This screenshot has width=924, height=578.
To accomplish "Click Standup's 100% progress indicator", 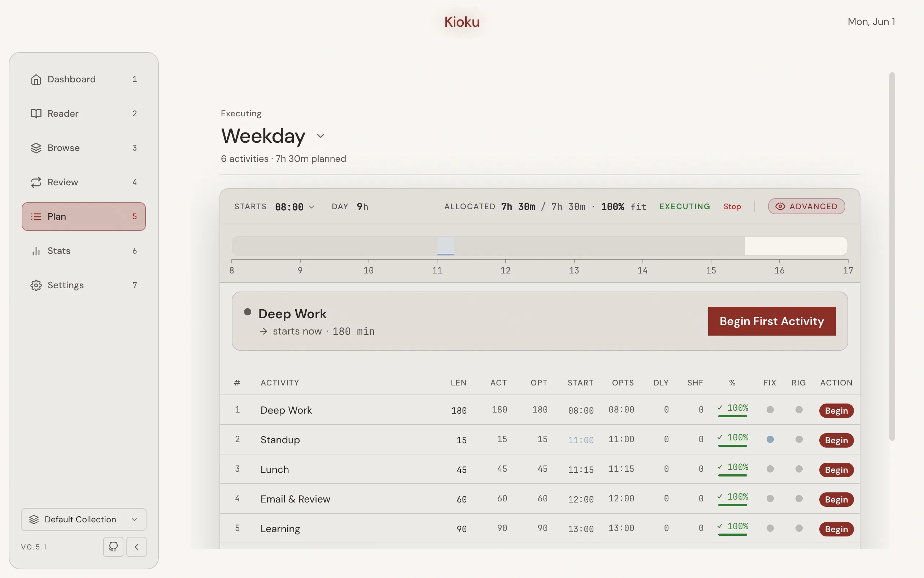I will 732,439.
